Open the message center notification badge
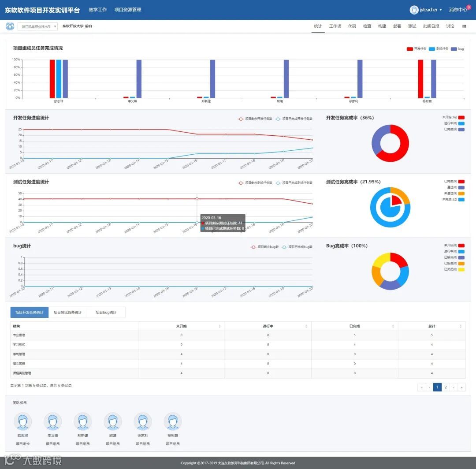 [469, 7]
